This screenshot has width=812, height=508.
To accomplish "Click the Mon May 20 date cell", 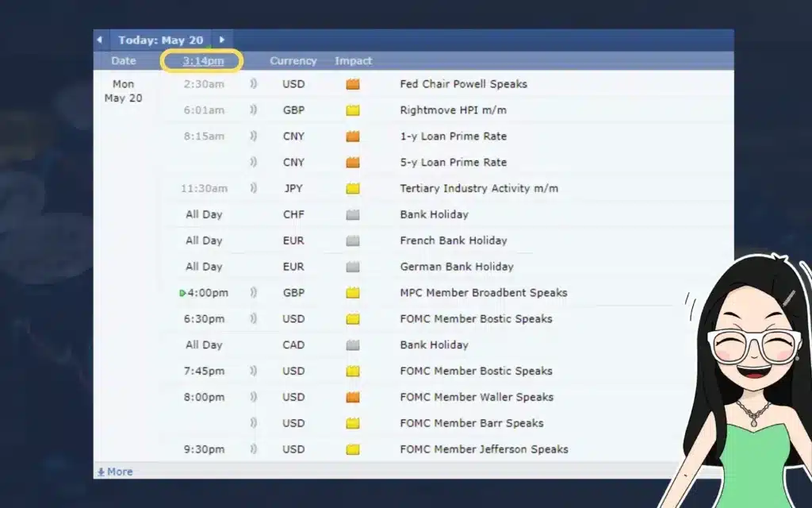I will pos(123,90).
